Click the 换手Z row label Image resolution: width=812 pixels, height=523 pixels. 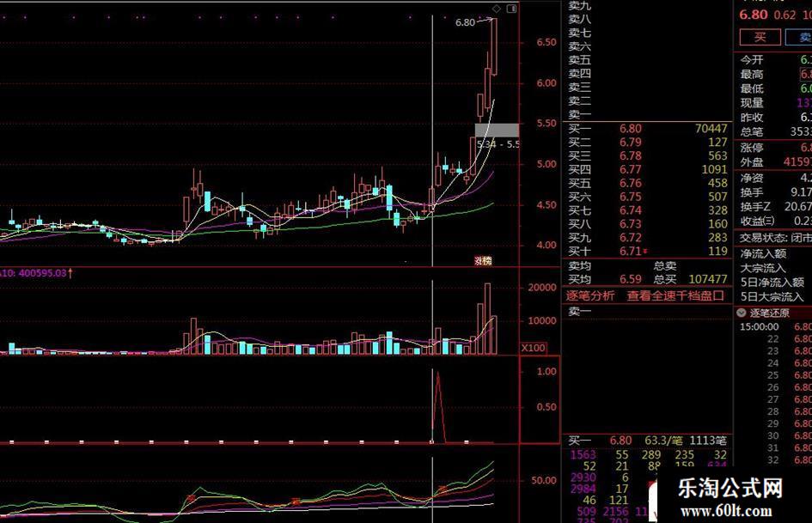tap(755, 207)
